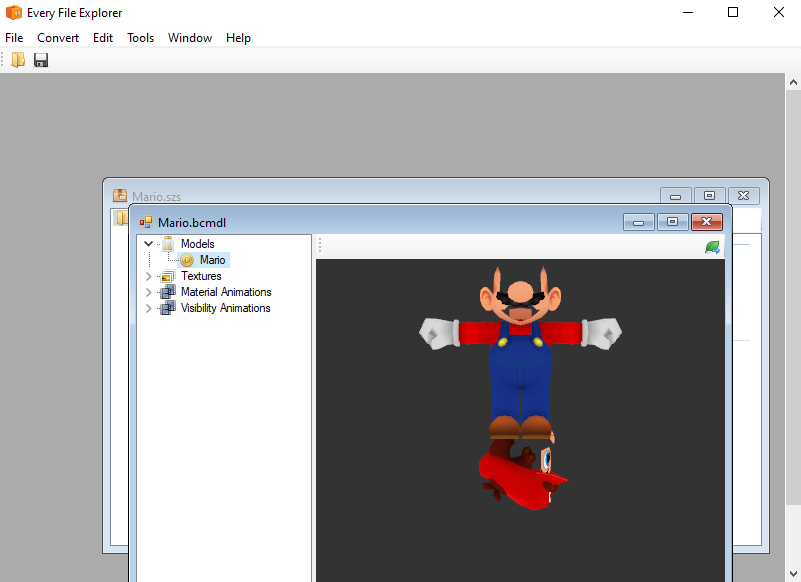Viewport: 801px width, 582px height.
Task: Click the Models folder icon in tree
Action: 168,244
